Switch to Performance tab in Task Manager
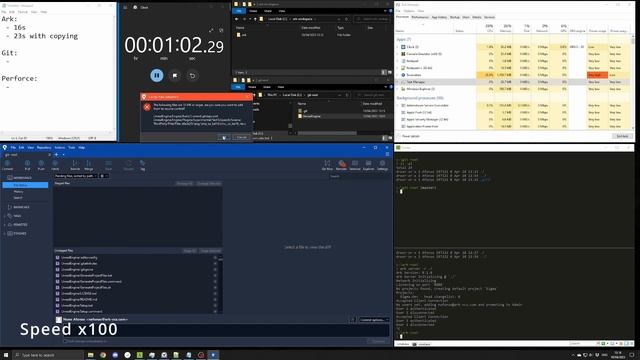This screenshot has height=360, width=640. (420, 17)
